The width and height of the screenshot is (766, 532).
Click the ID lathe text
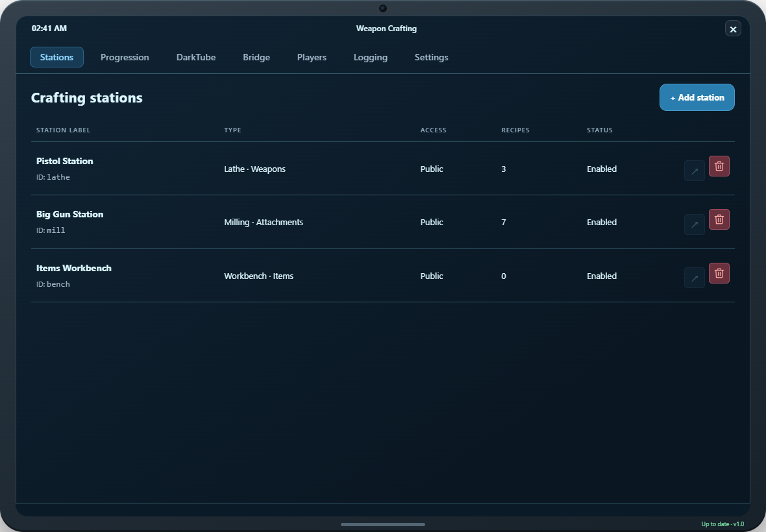[53, 177]
